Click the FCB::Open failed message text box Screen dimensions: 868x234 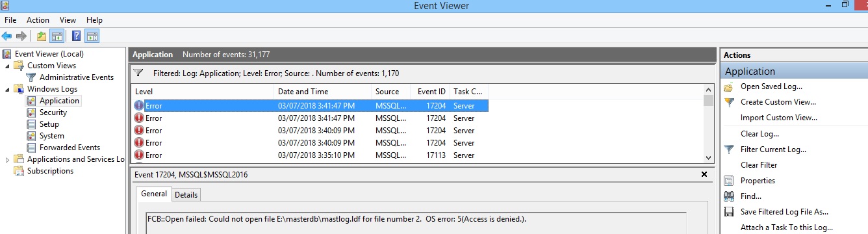(x=416, y=223)
